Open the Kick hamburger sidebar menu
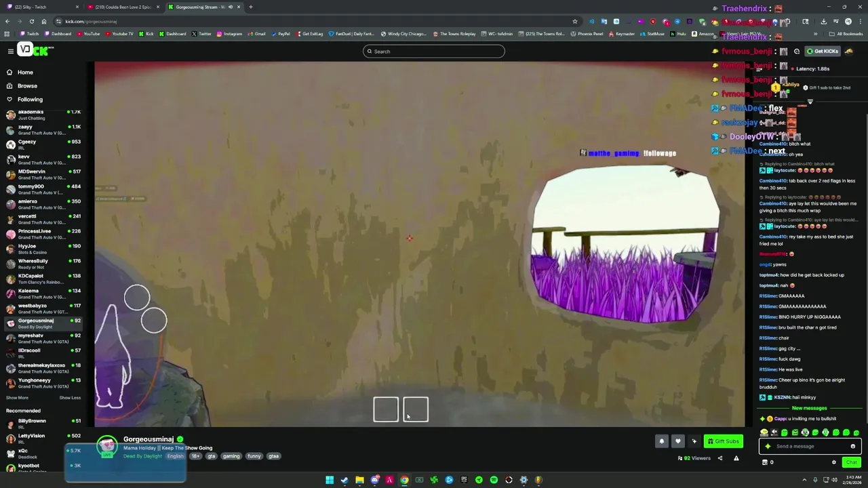This screenshot has height=488, width=868. click(x=10, y=51)
